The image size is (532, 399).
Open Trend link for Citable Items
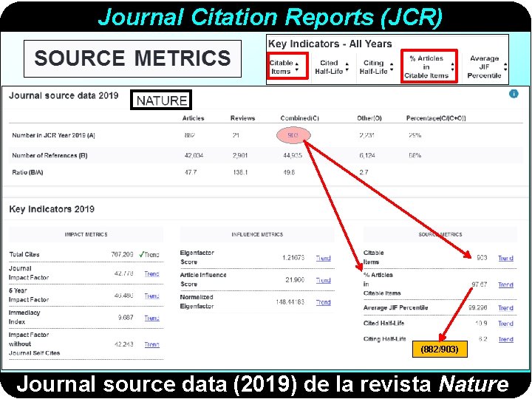click(x=505, y=258)
